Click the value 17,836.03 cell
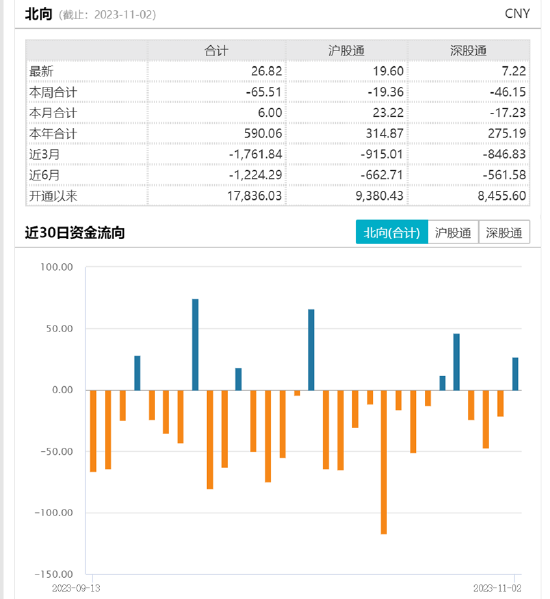This screenshot has height=599, width=550. [x=255, y=196]
